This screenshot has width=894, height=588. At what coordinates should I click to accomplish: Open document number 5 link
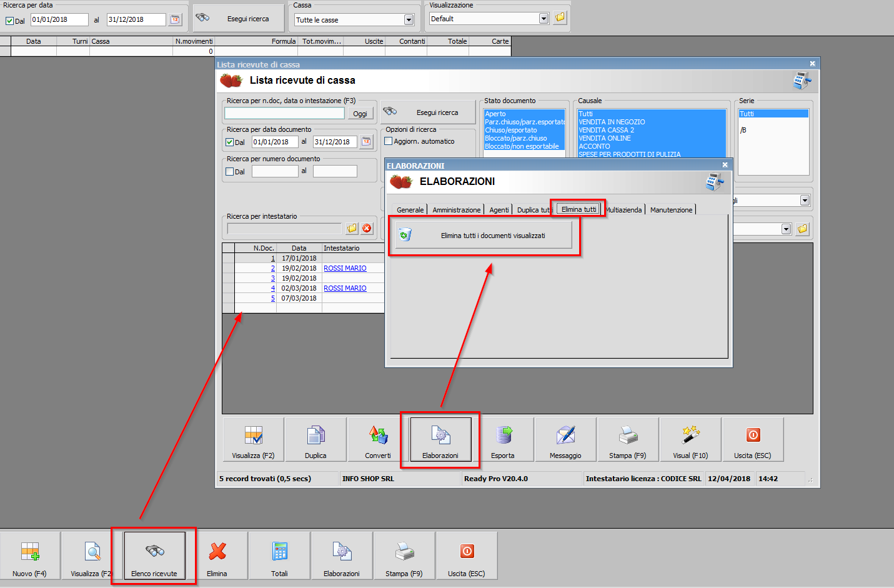(x=272, y=298)
